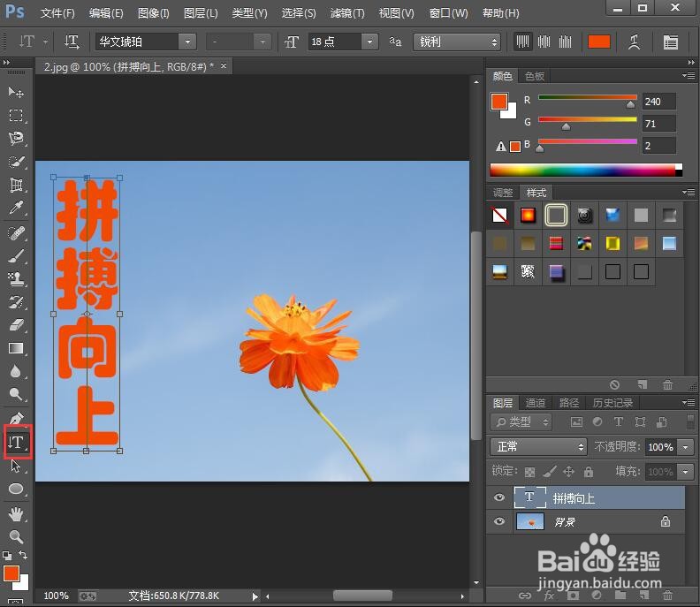
Task: Select the Zoom tool
Action: point(16,537)
